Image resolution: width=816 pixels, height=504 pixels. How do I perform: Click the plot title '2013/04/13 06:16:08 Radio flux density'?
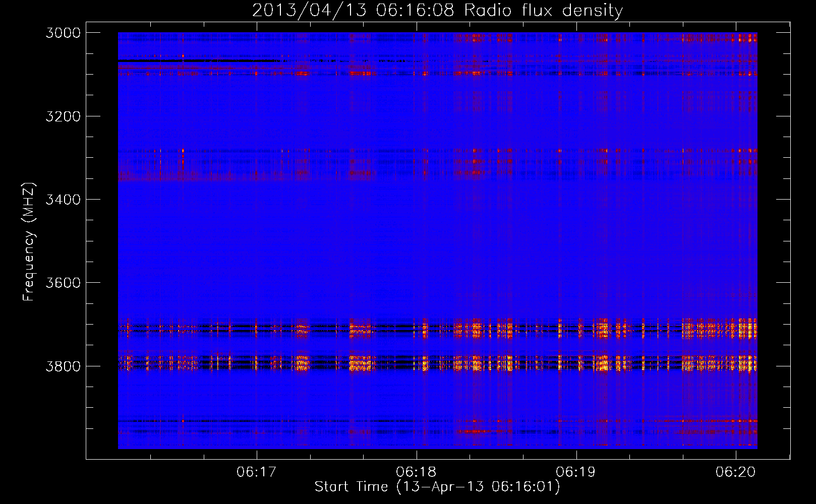pos(437,10)
